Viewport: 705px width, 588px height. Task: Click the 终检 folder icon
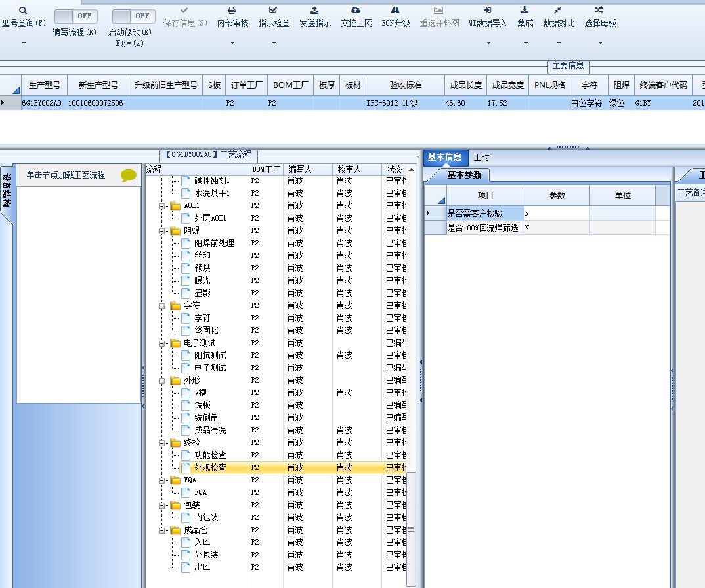point(175,443)
